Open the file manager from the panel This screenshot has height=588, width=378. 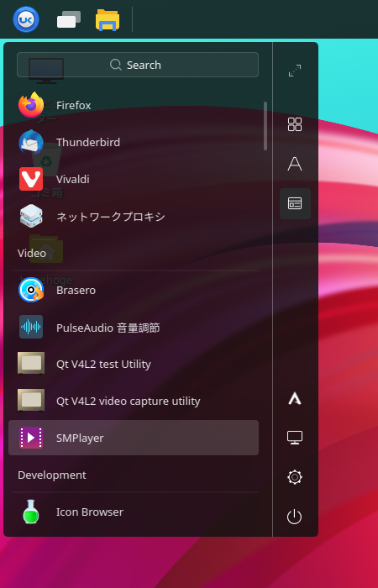(108, 20)
